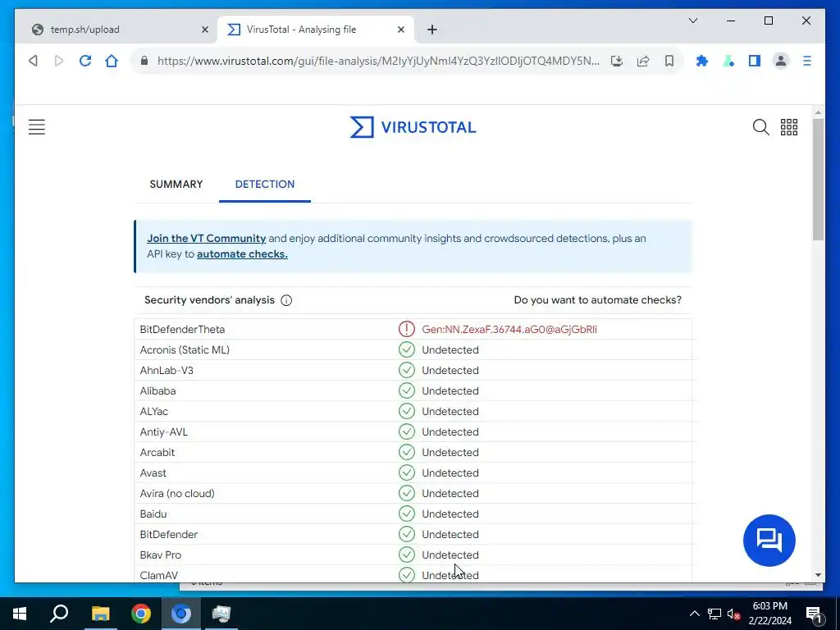This screenshot has width=840, height=630.
Task: Click the green flask extension icon
Action: (x=728, y=61)
